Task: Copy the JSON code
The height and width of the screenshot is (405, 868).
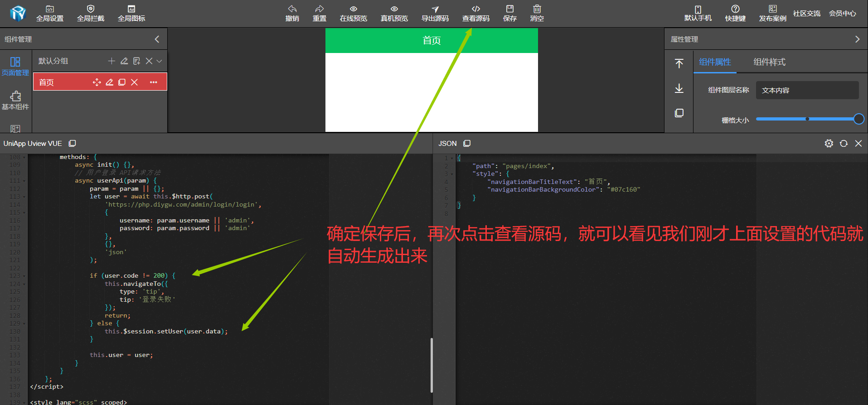Action: tap(467, 143)
